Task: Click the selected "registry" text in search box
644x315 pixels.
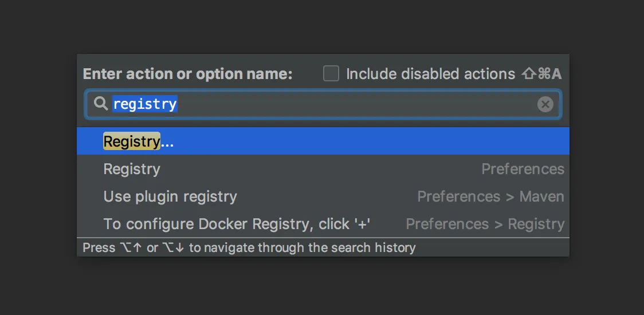Action: tap(145, 104)
